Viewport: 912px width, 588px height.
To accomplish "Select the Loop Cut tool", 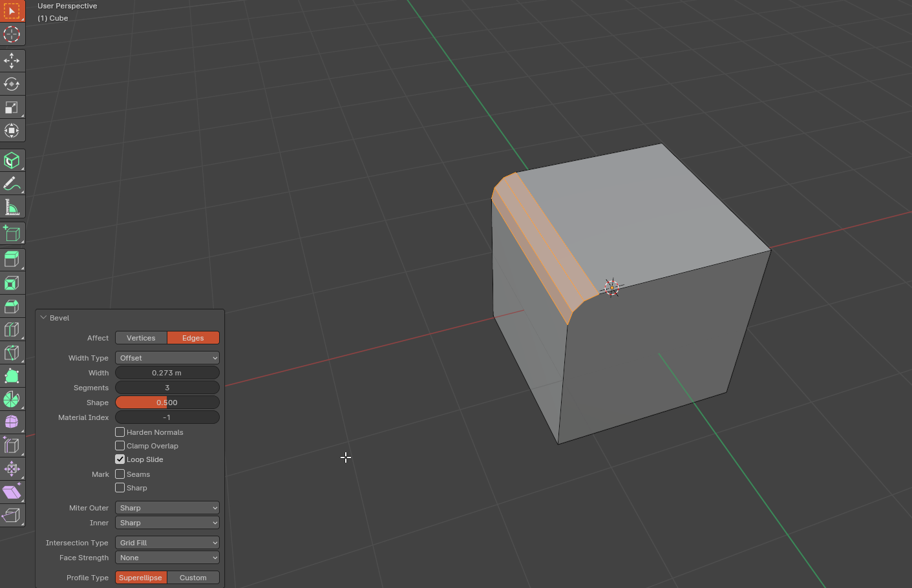I will tap(12, 330).
